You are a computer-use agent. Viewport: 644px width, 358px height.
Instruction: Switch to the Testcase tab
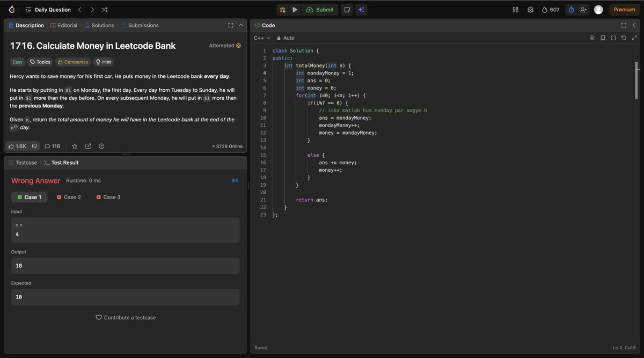[23, 163]
